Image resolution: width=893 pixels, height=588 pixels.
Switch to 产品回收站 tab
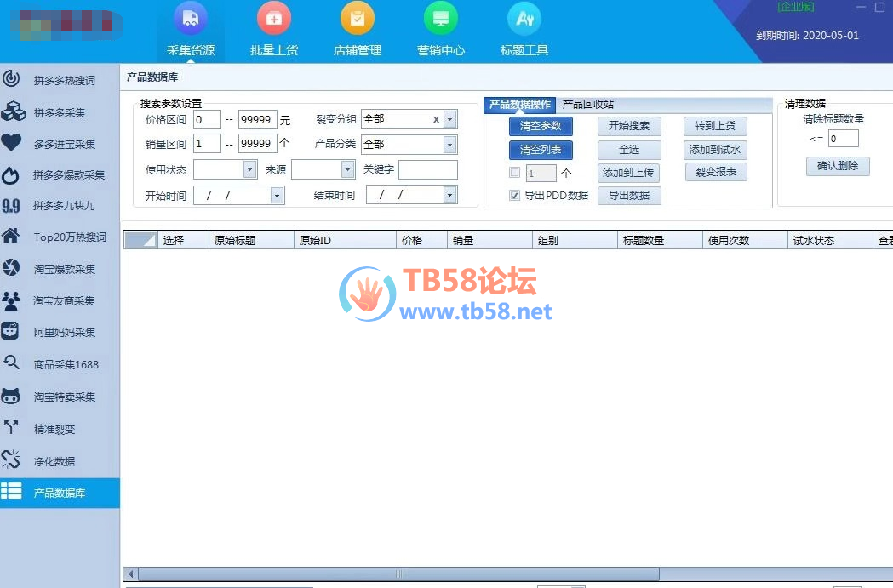point(587,104)
